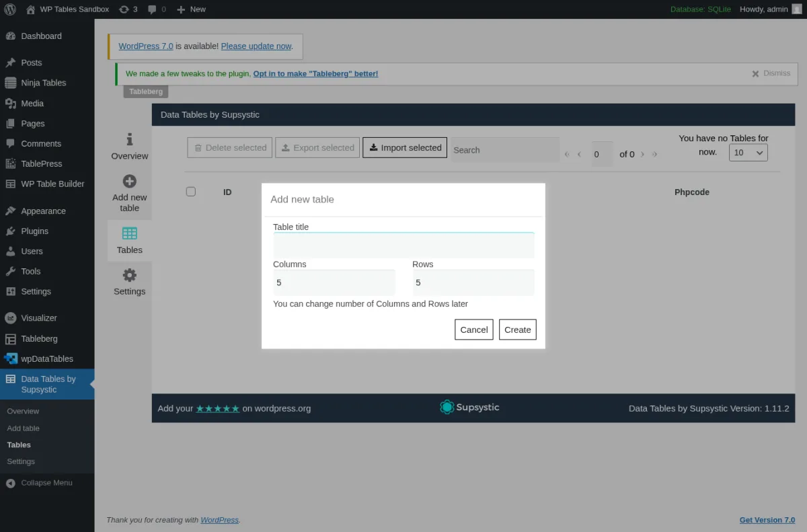Click the Export selected button
Image resolution: width=807 pixels, height=532 pixels.
(317, 148)
